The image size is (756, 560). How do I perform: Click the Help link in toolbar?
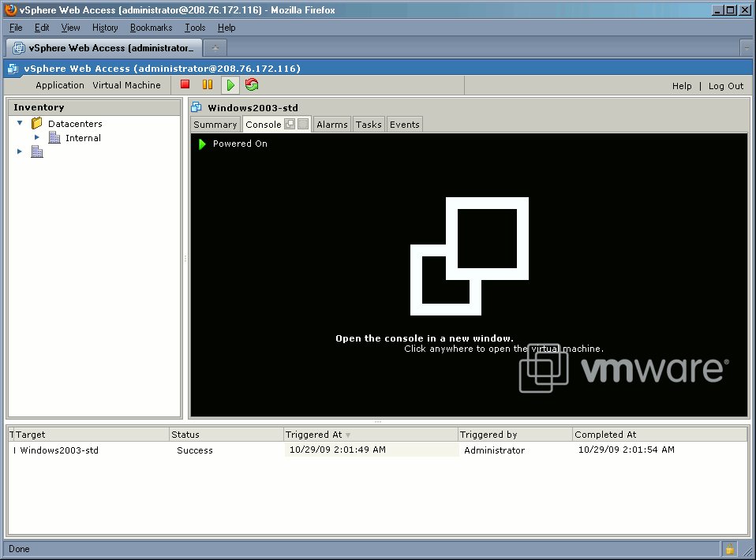tap(682, 86)
